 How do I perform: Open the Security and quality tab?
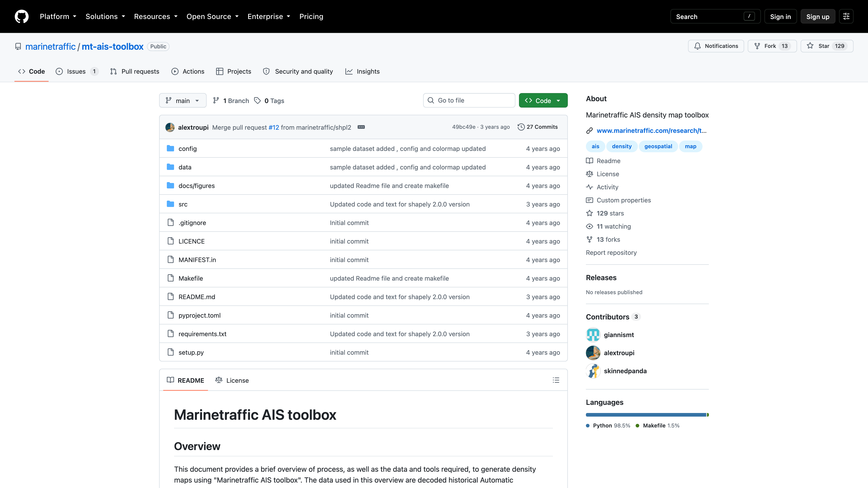(298, 71)
